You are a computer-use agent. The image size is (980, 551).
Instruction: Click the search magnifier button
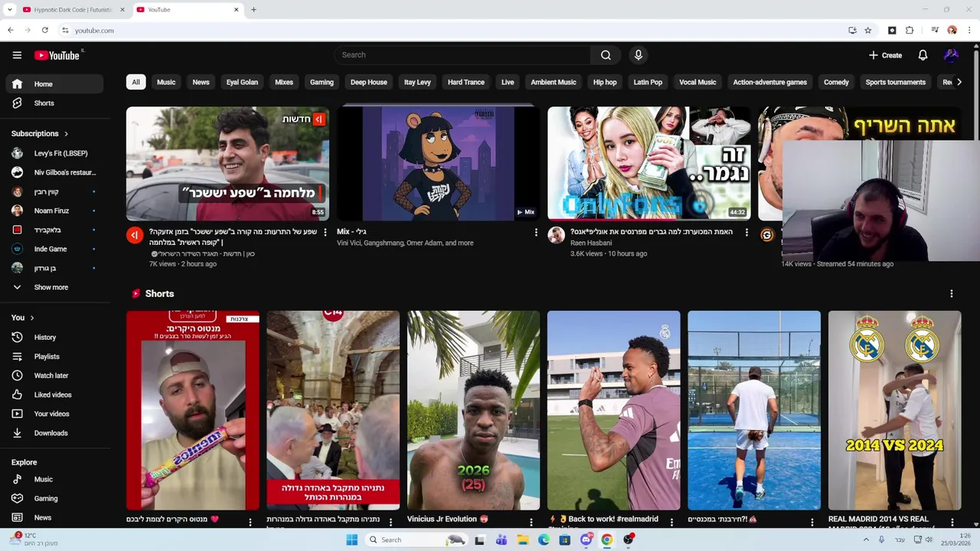point(606,55)
